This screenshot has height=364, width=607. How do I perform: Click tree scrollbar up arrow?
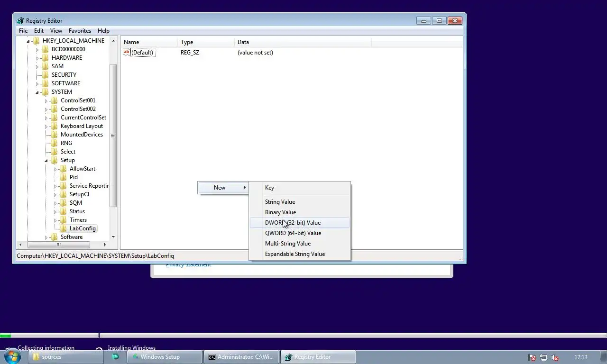click(113, 41)
